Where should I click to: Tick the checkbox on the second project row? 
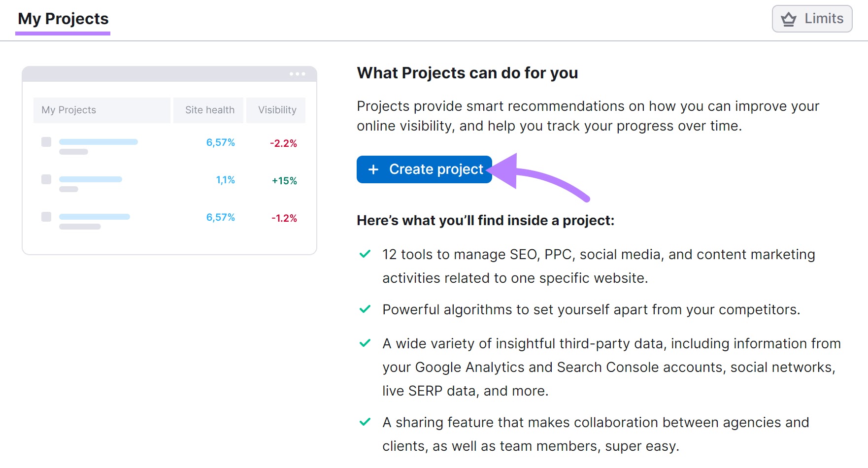click(x=46, y=179)
